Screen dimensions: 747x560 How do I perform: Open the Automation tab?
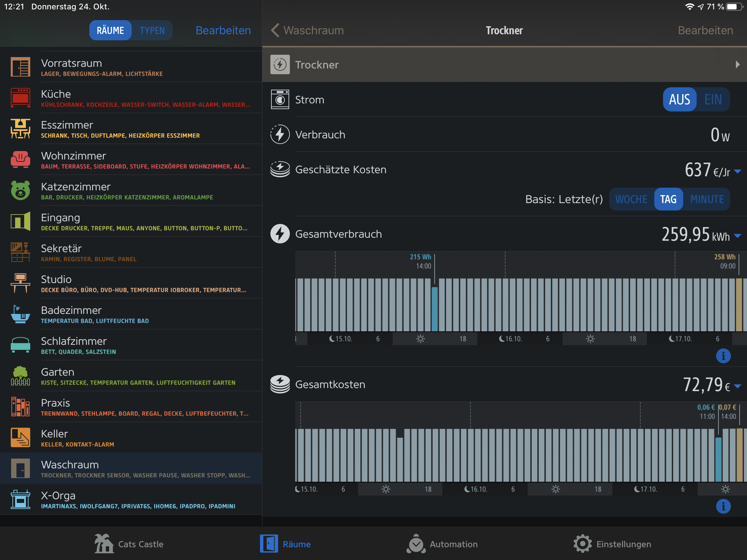442,544
